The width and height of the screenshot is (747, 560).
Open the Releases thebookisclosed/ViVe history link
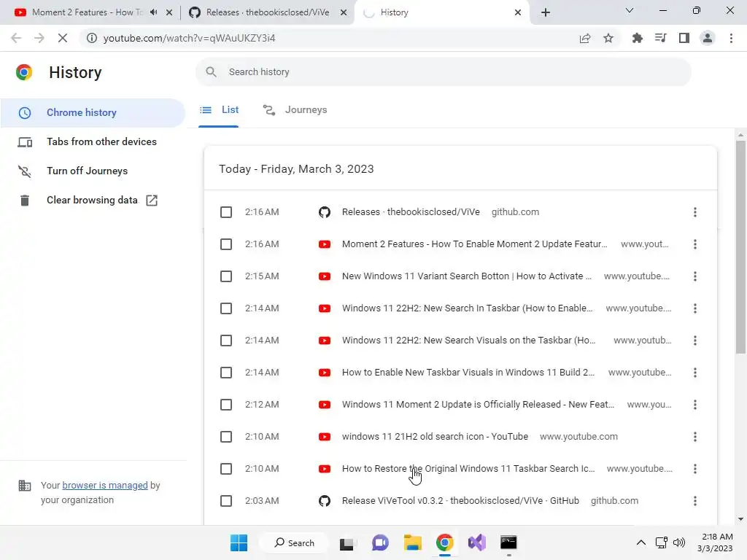pos(411,212)
